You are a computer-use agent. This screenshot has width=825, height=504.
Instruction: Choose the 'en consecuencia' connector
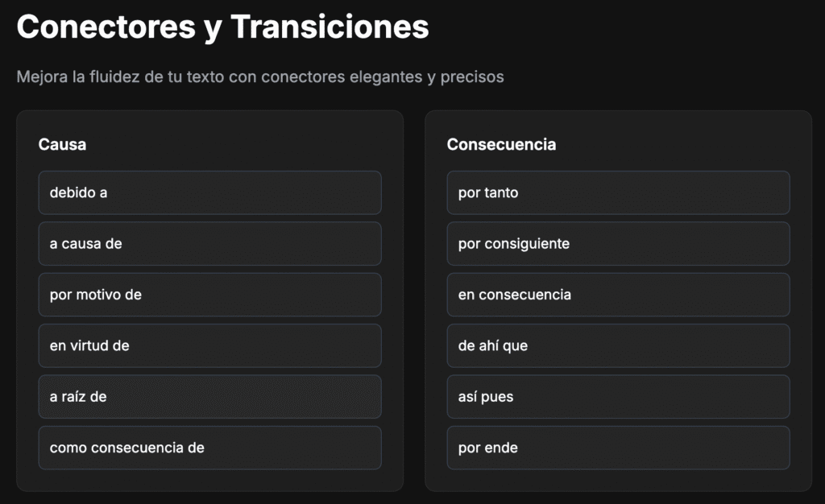click(618, 295)
